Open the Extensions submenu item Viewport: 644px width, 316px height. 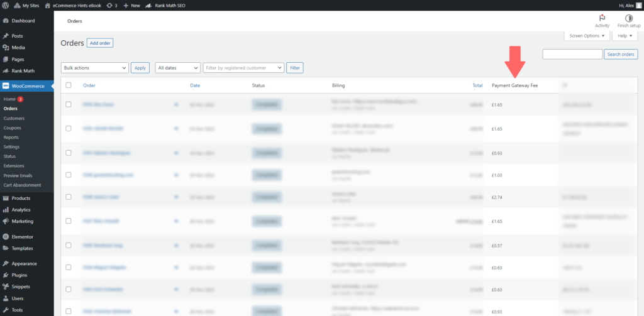coord(14,166)
